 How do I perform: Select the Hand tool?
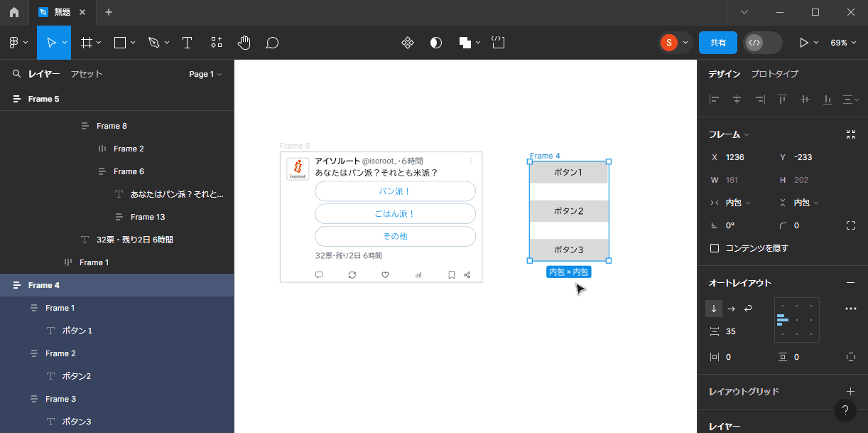[x=244, y=43]
